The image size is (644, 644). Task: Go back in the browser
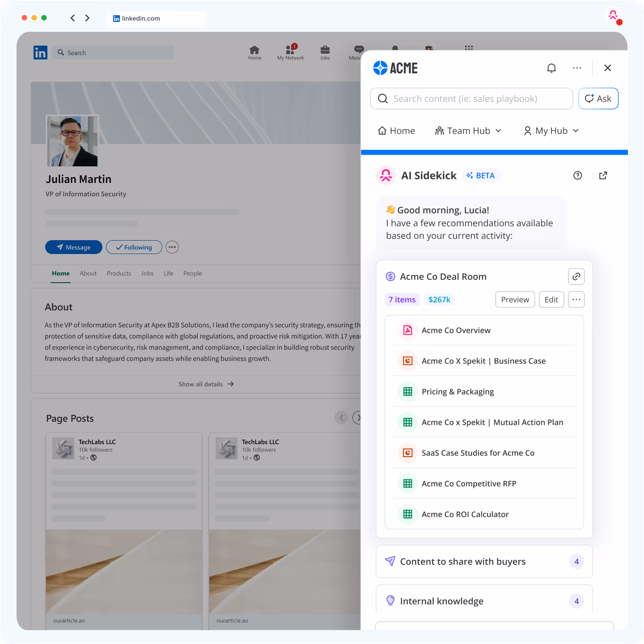pos(72,18)
